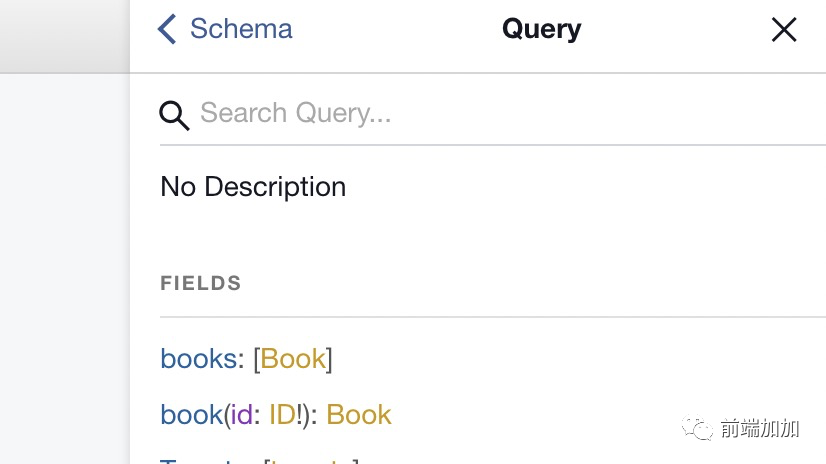Click the Query panel title
Image resolution: width=826 pixels, height=464 pixels.
coord(541,29)
